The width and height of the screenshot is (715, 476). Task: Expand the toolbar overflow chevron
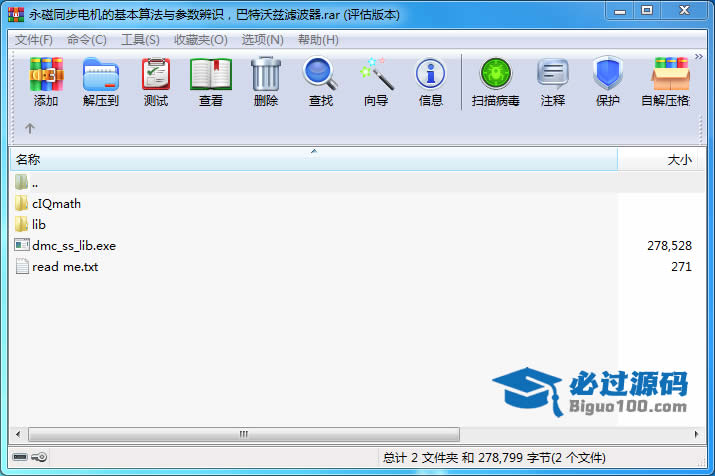click(x=699, y=57)
